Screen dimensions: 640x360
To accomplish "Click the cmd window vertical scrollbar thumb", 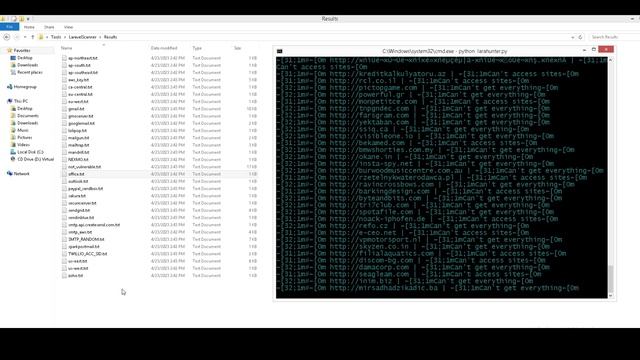I will click(x=611, y=278).
